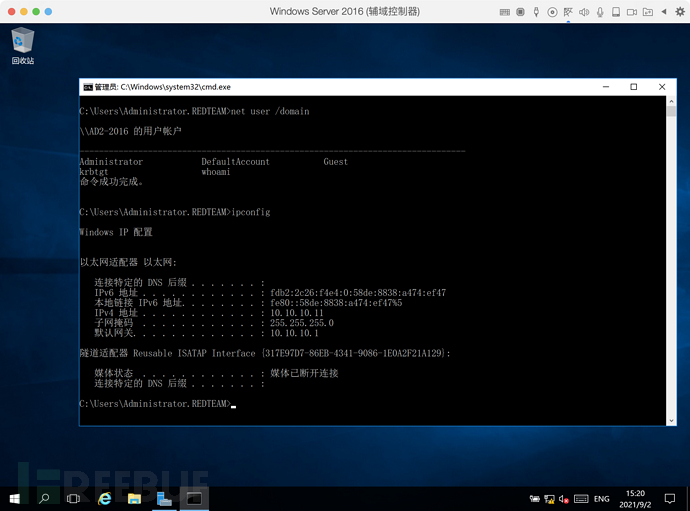
Task: Click the cmd.exe title bar text
Action: [x=163, y=87]
